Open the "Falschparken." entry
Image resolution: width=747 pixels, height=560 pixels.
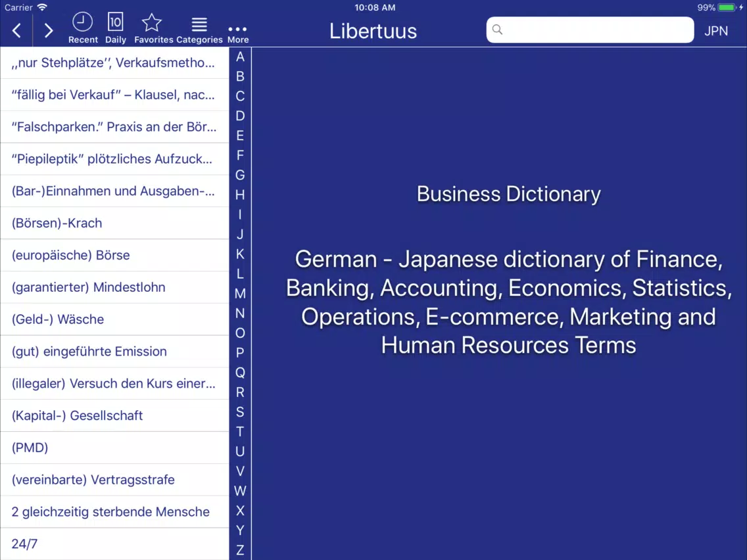pyautogui.click(x=114, y=127)
